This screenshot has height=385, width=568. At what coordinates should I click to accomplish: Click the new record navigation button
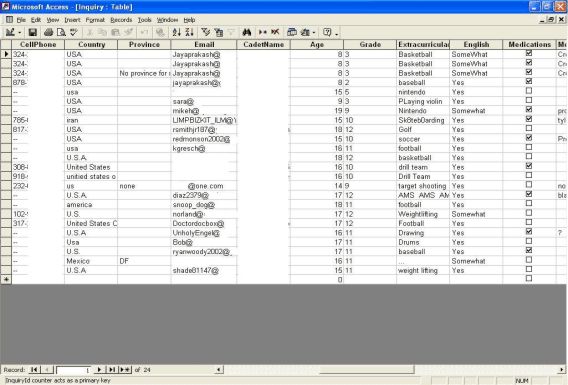[x=125, y=370]
